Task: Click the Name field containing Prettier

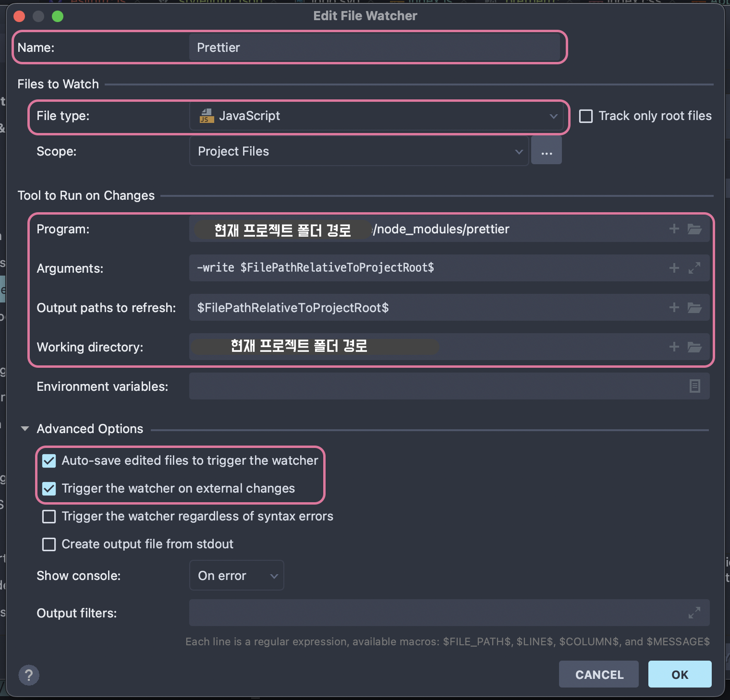Action: 375,48
